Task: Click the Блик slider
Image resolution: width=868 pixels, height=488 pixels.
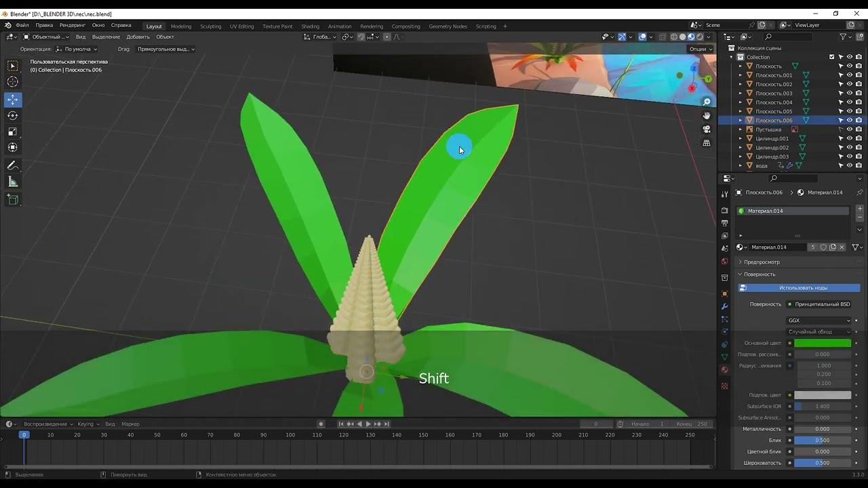Action: [823, 441]
